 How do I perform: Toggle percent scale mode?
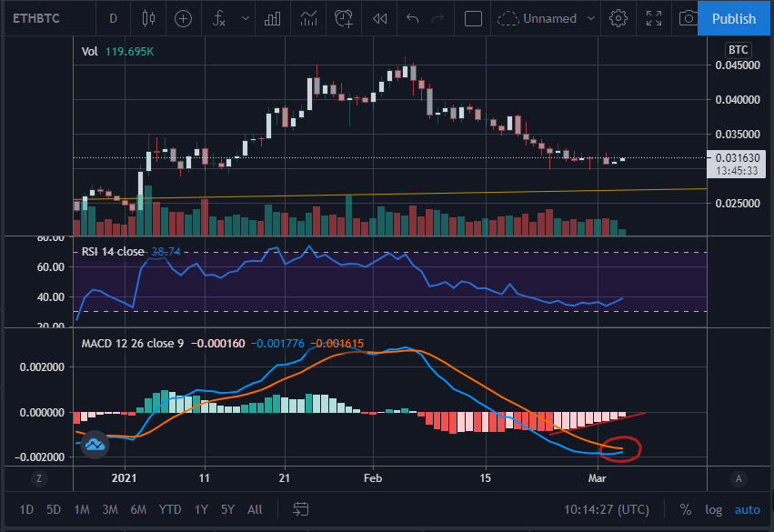point(685,509)
